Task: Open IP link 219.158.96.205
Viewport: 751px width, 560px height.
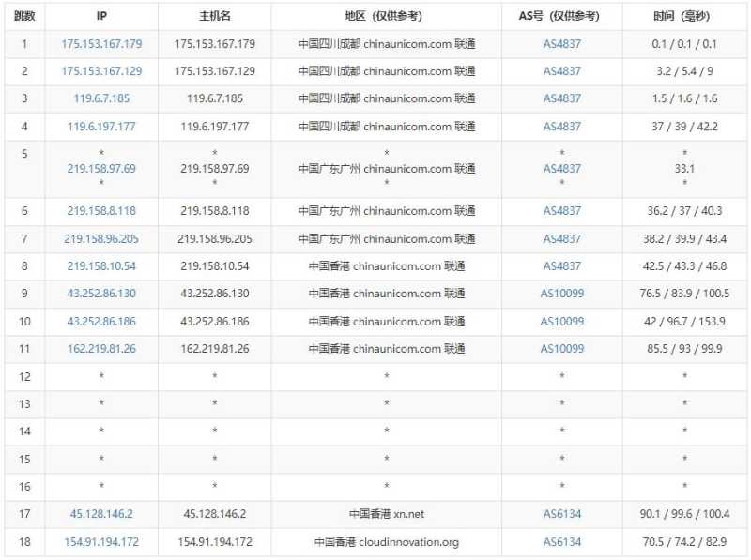Action: click(101, 239)
